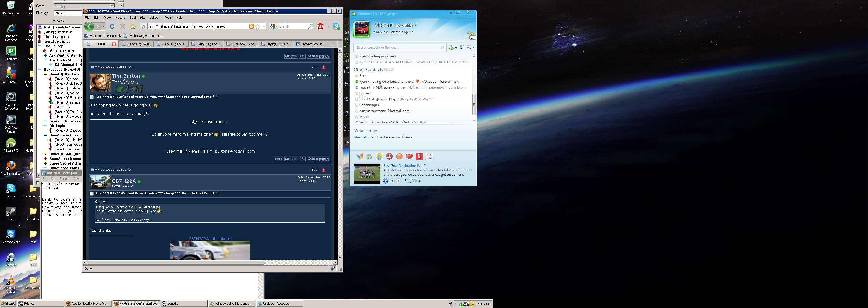
Task: Click QUOTE button on post #92
Action: point(291,159)
